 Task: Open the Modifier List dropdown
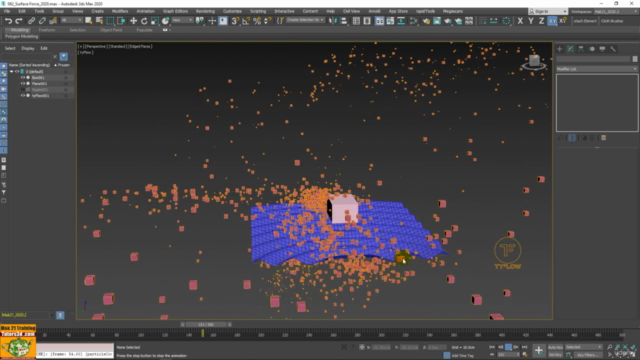tap(597, 69)
